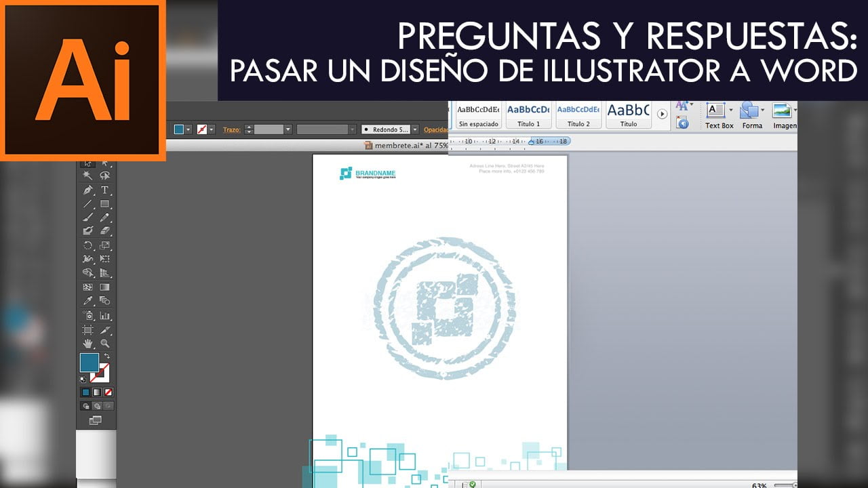Swap fill and stroke colors
868x488 pixels.
(106, 356)
